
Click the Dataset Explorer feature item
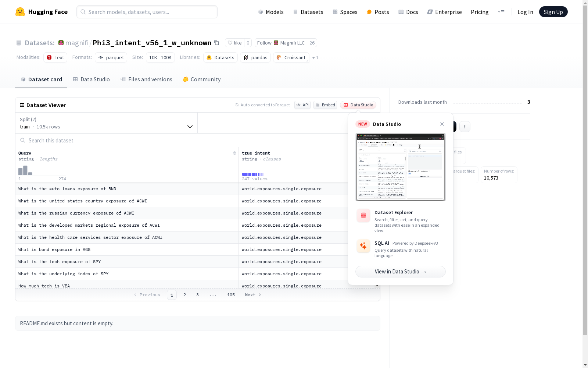[x=400, y=221]
